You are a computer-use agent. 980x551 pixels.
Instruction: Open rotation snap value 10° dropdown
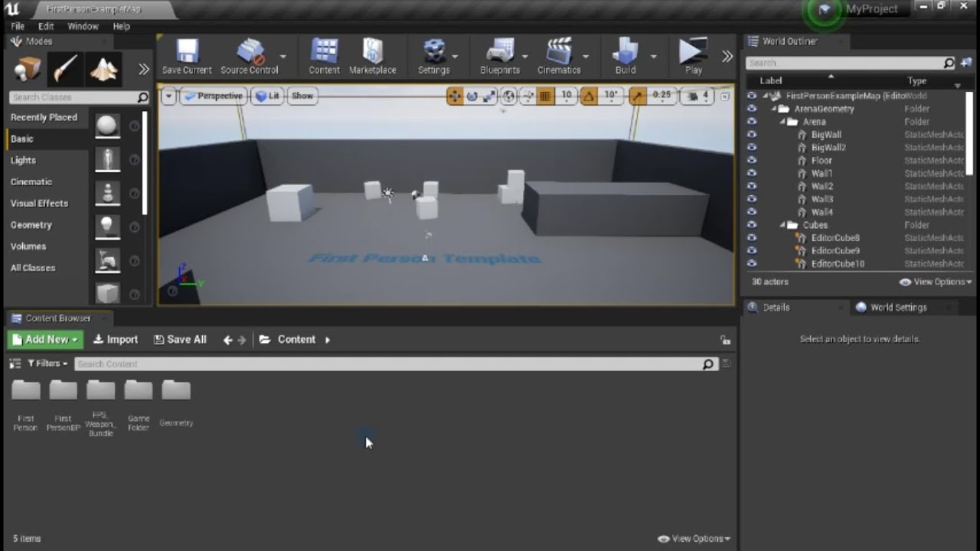click(x=611, y=96)
